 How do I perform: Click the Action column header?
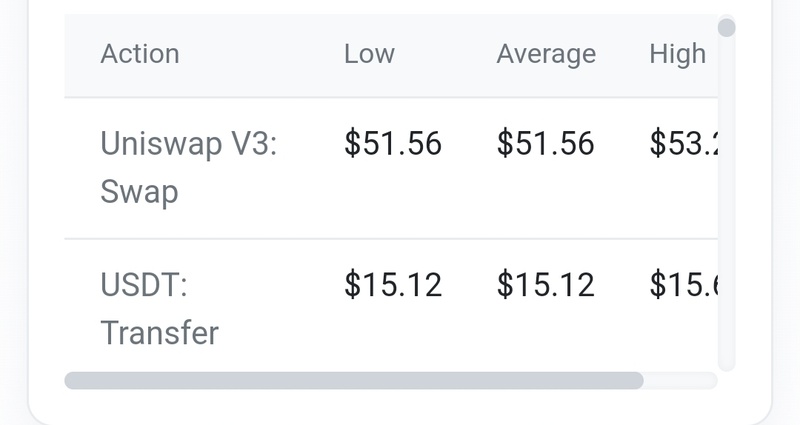coord(140,54)
